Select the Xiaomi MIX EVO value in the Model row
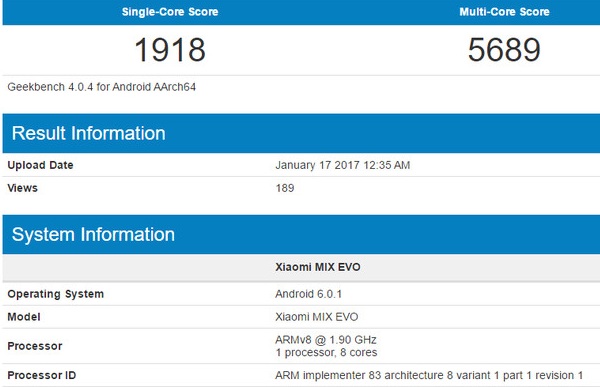The height and width of the screenshot is (387, 600). [x=316, y=317]
